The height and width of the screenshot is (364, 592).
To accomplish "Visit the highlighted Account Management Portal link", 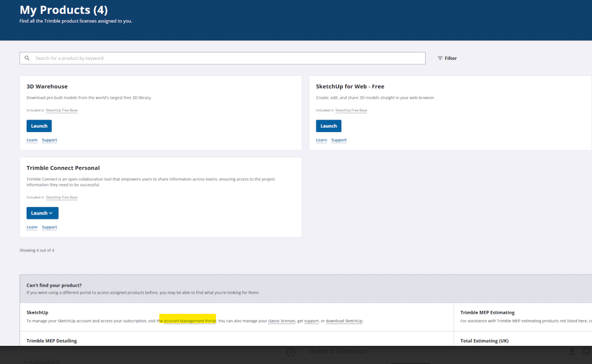I will (x=190, y=321).
